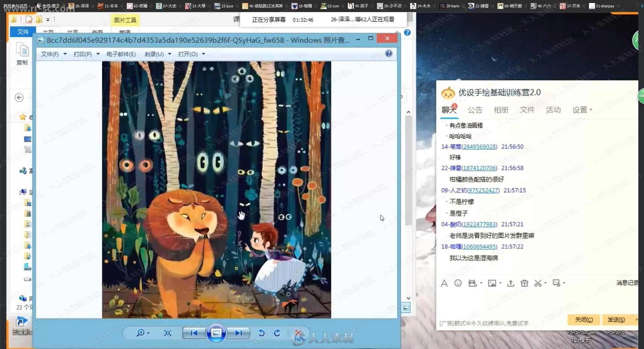Click the 复制 copy icon in Explorer

[22, 54]
